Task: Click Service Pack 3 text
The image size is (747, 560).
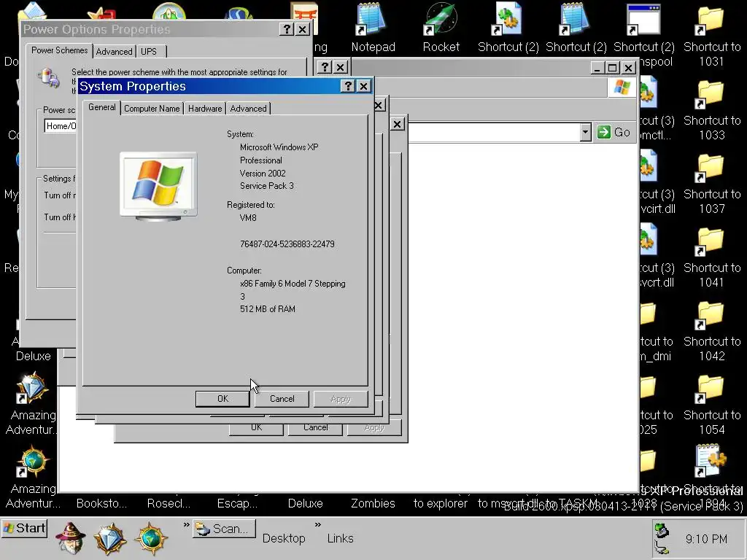Action: tap(267, 186)
